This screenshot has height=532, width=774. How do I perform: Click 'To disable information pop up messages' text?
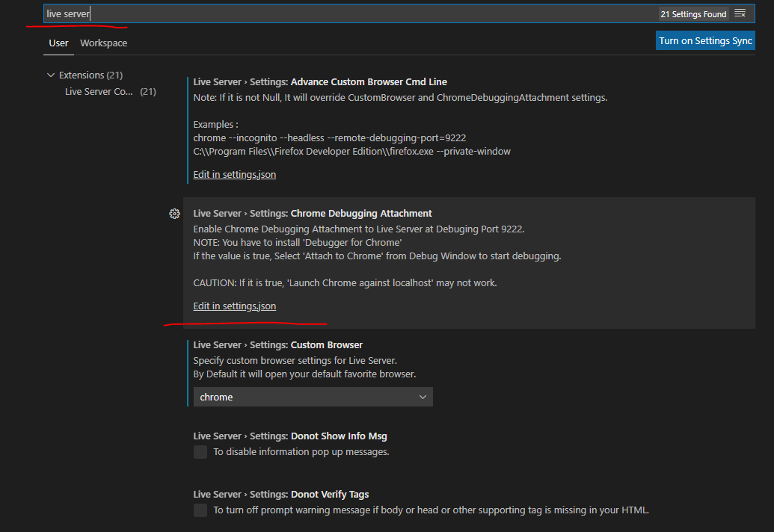[x=301, y=452]
